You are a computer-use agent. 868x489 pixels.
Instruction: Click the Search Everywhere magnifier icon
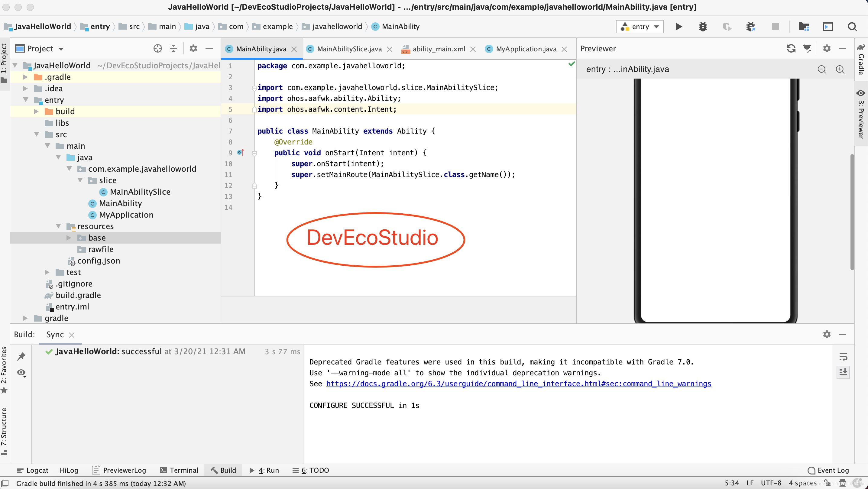[852, 27]
